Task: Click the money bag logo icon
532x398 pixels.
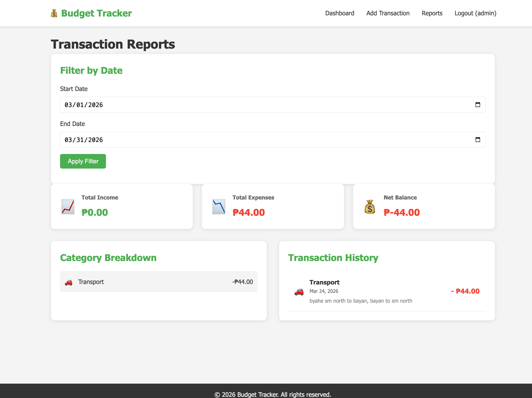Action: (x=54, y=13)
